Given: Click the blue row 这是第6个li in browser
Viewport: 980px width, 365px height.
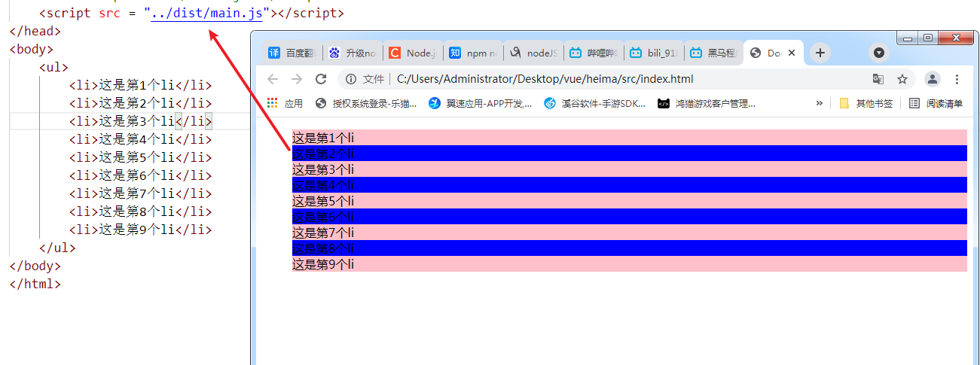Looking at the screenshot, I should [629, 217].
